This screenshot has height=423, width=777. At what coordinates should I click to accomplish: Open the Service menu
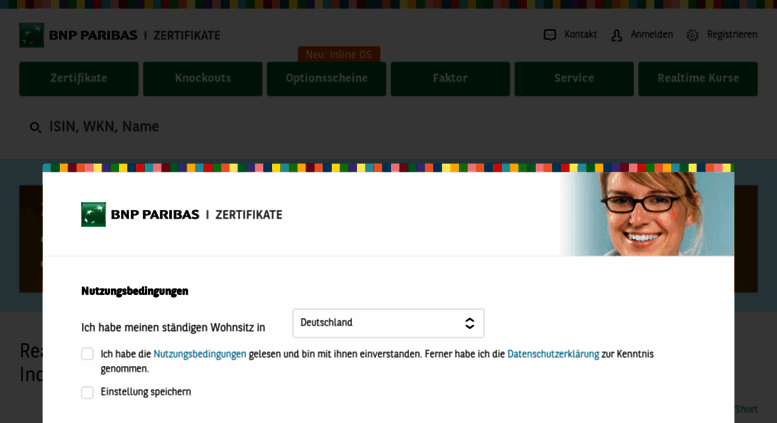click(x=574, y=79)
